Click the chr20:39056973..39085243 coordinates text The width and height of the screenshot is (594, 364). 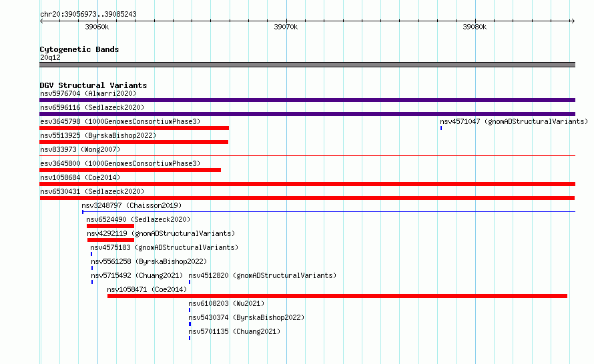(x=88, y=15)
